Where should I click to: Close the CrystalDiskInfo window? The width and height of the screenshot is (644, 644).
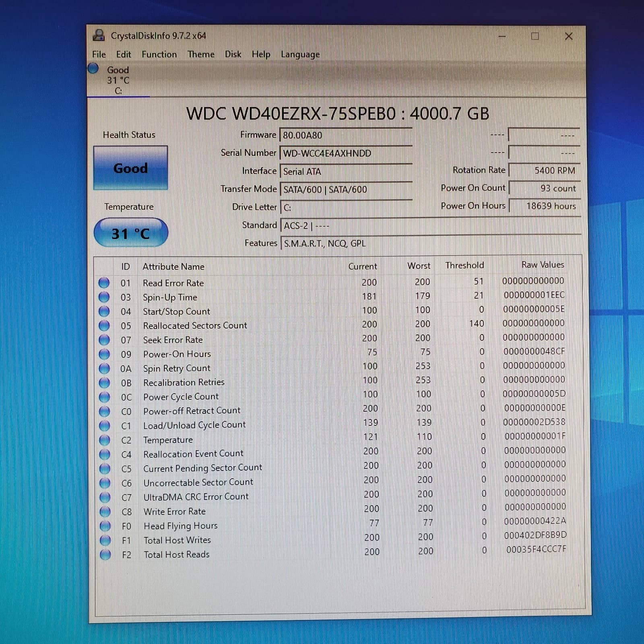pos(568,36)
